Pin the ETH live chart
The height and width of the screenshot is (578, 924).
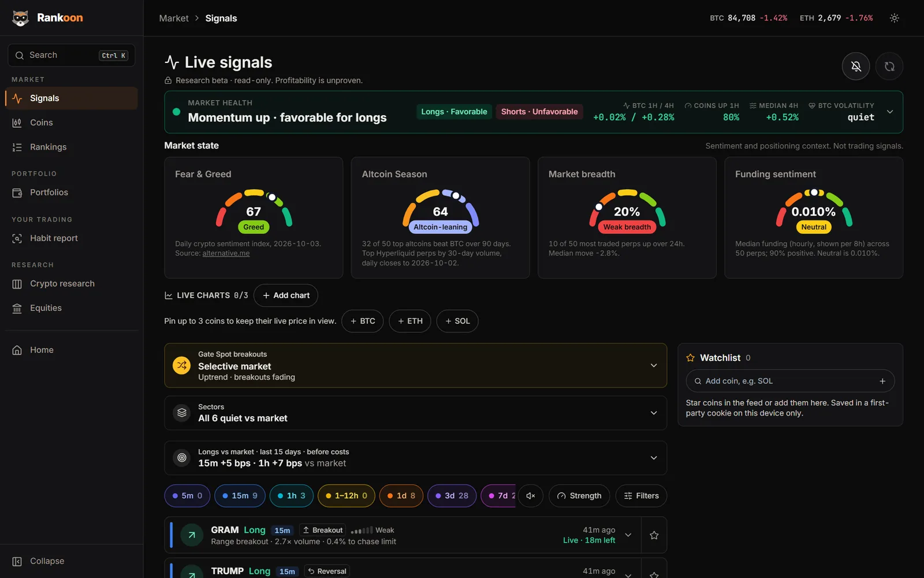(410, 321)
